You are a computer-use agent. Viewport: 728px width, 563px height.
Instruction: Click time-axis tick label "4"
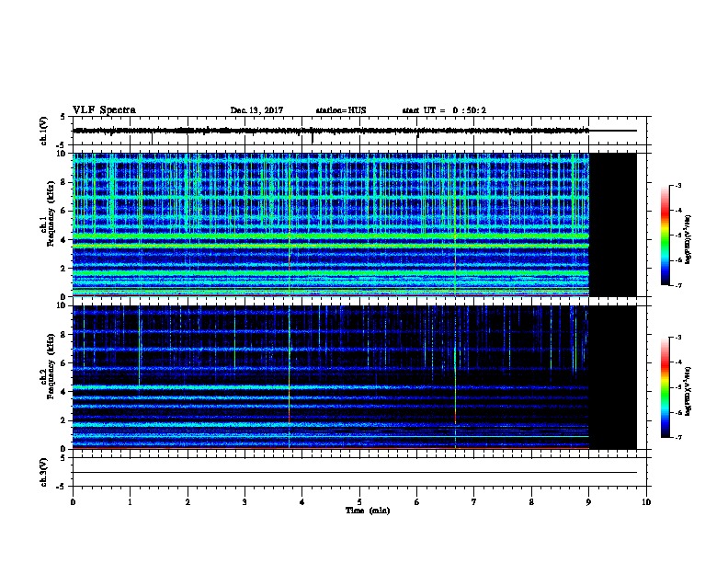click(x=302, y=502)
